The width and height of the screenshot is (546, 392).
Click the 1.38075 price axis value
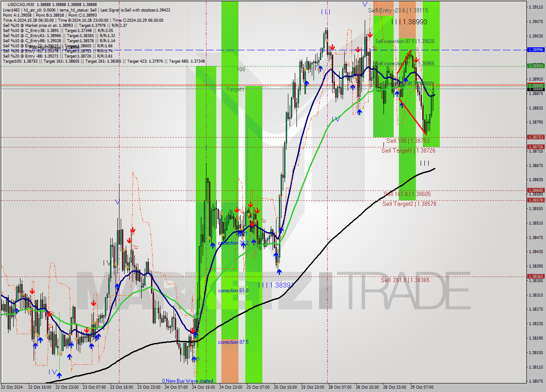[535, 381]
